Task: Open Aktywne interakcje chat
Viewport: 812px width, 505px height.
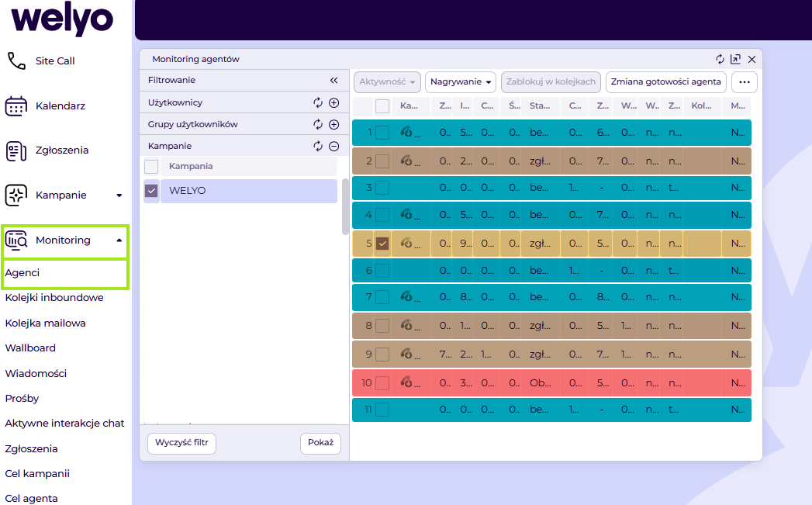Action: pos(64,424)
